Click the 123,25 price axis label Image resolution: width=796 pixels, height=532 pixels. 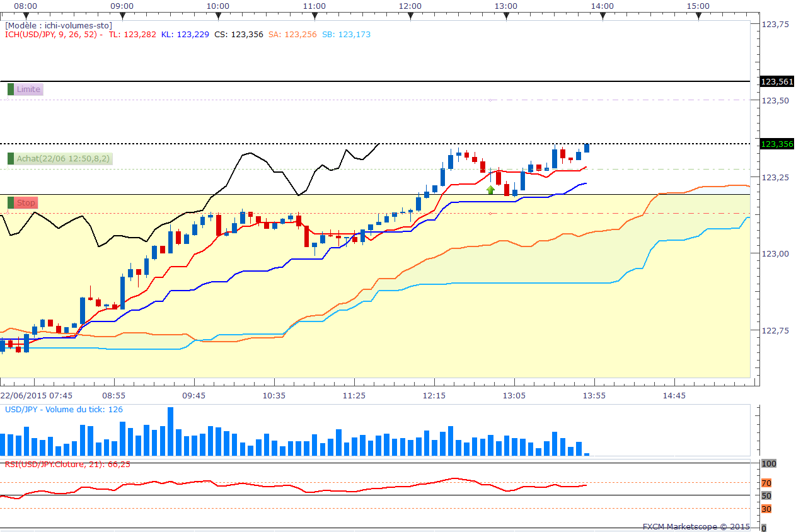point(775,177)
